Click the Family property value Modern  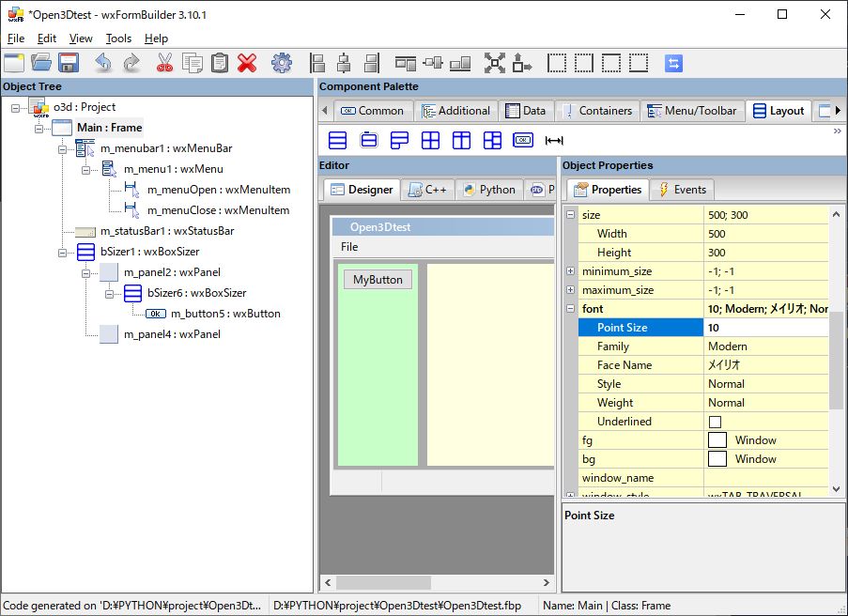[765, 346]
